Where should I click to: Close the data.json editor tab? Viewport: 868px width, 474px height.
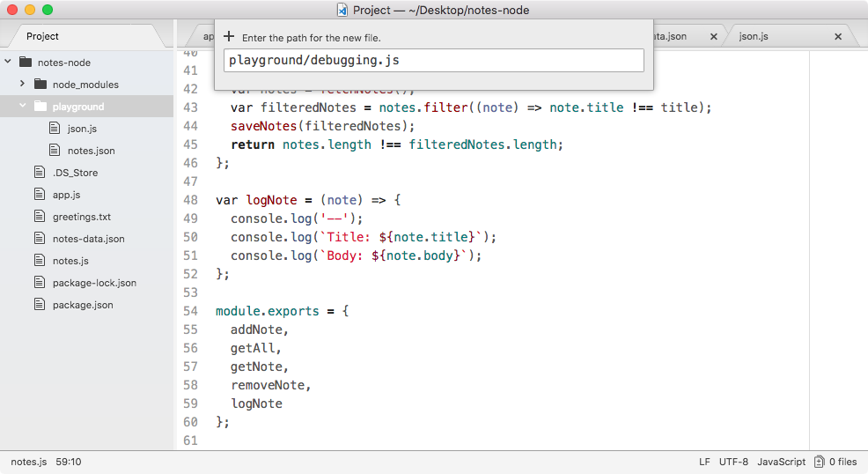(714, 36)
